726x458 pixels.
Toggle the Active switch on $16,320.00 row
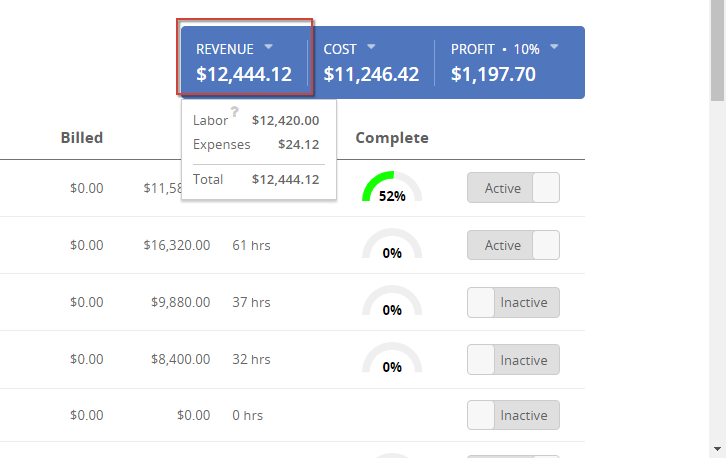point(513,245)
